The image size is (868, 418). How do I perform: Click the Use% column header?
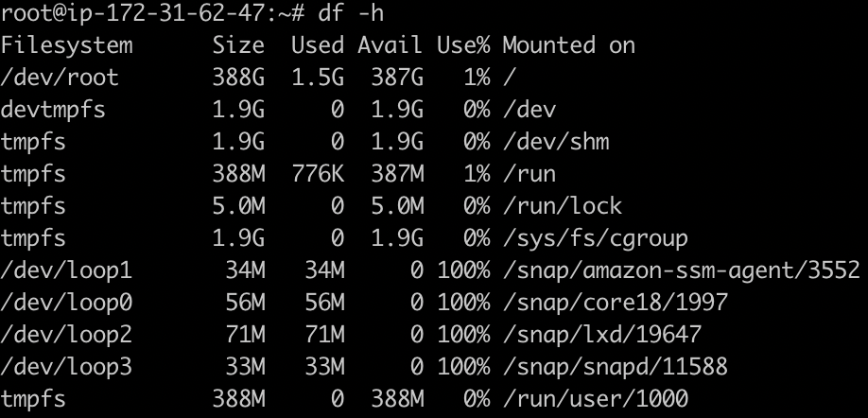coord(463,45)
